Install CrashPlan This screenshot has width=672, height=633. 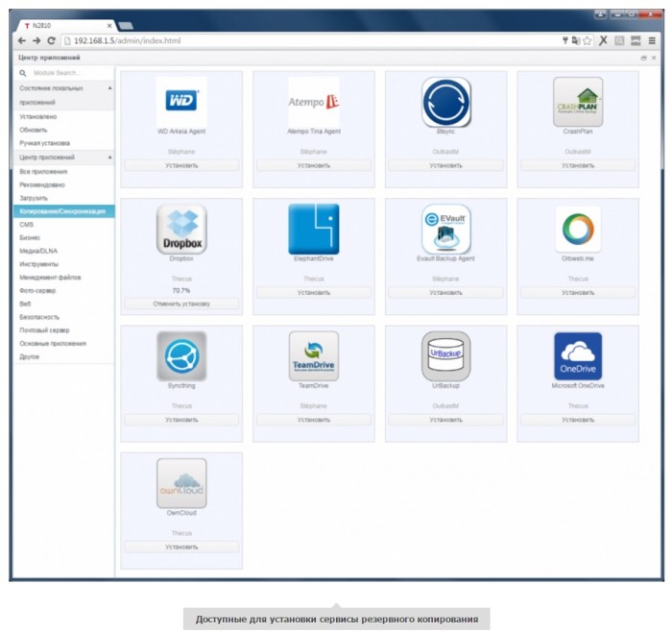tap(578, 165)
